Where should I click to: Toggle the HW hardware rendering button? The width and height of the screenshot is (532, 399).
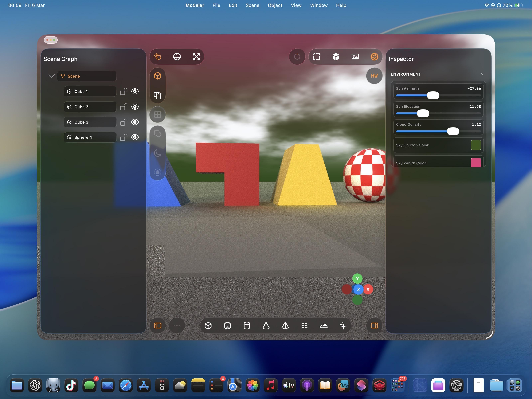tap(374, 76)
